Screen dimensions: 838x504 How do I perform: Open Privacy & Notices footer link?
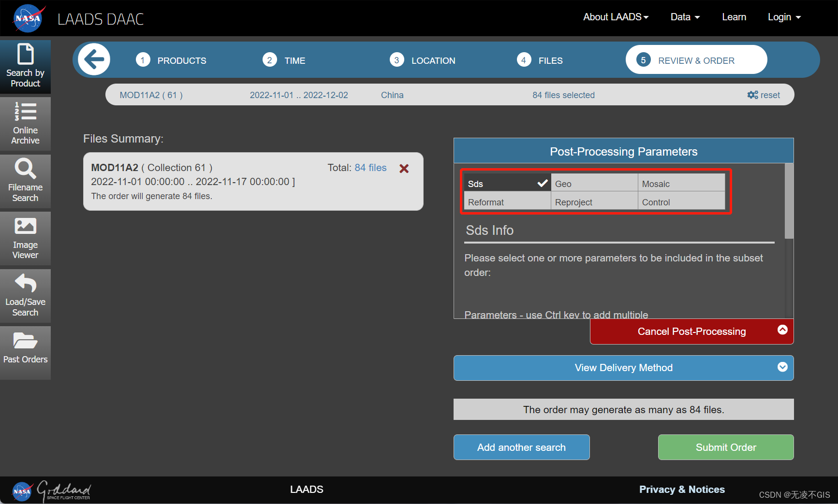(x=682, y=490)
